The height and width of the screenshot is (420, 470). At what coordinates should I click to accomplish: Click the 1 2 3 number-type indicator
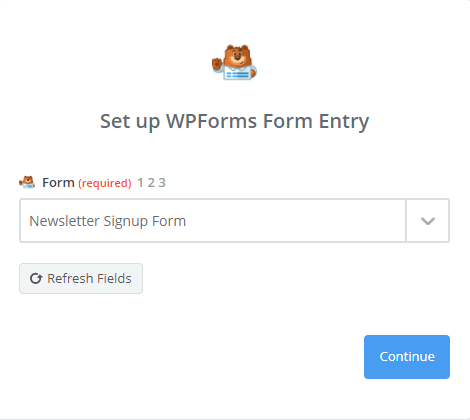151,183
